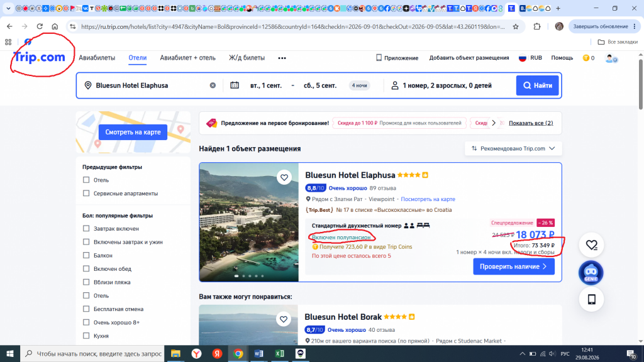Click Смотреть на карте button
This screenshot has height=362, width=644.
133,132
